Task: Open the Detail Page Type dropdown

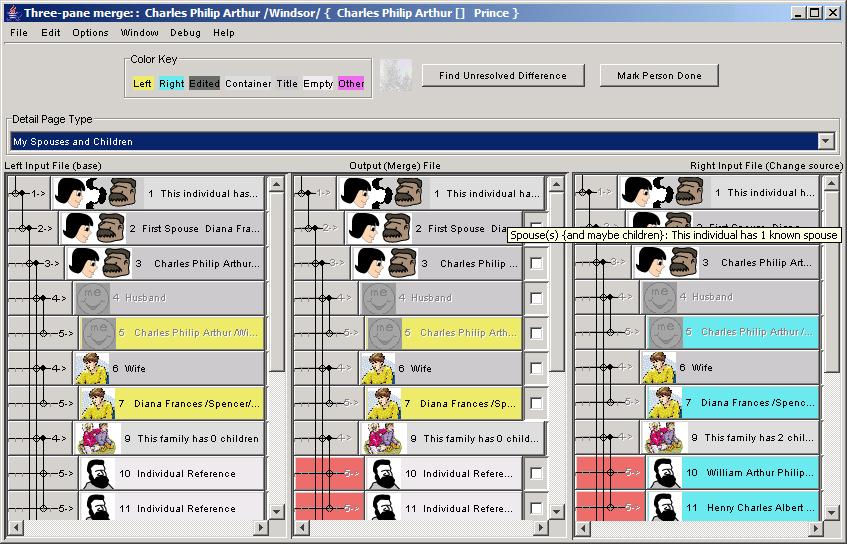Action: 825,142
